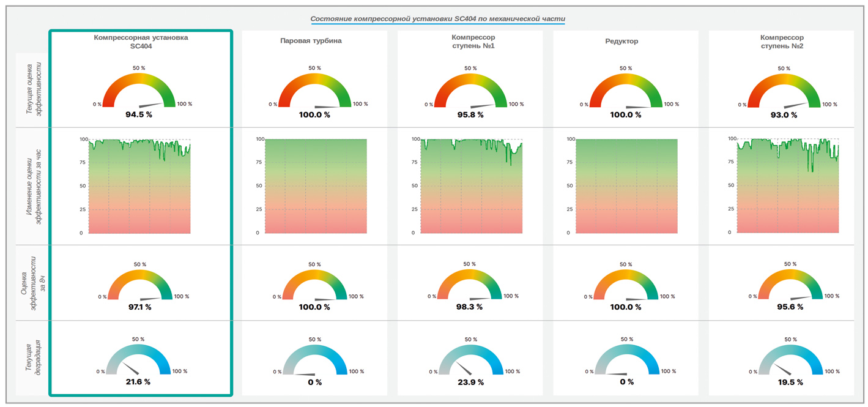Click the 97.1 % eight-hour efficiency gauge
Image resolution: width=868 pixels, height=407 pixels.
139,288
